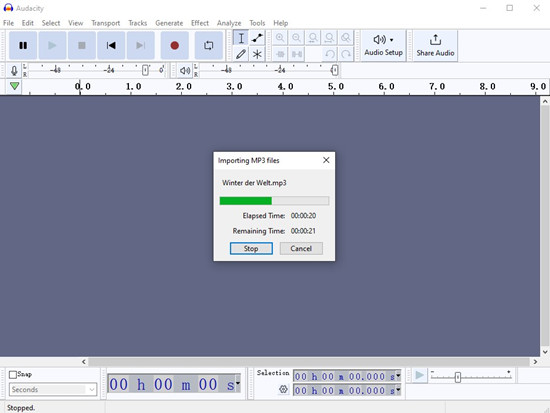The width and height of the screenshot is (550, 413).
Task: Click the Share Audio button
Action: click(x=435, y=46)
